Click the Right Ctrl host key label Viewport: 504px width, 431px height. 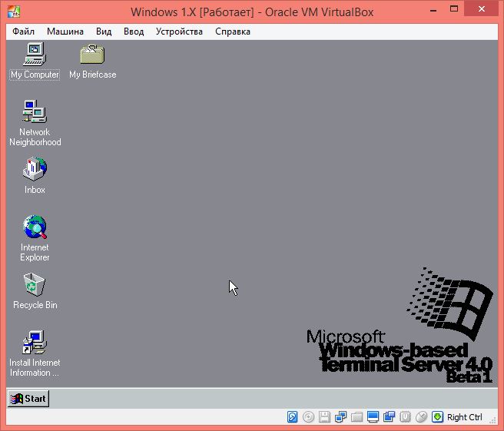point(465,417)
